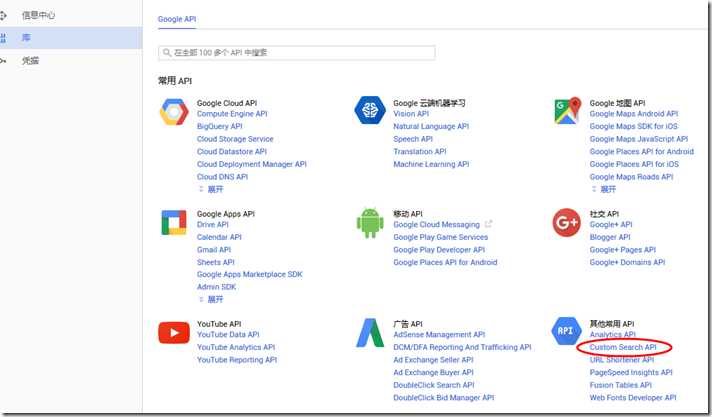The width and height of the screenshot is (712, 417).
Task: Open Sheets API link
Action: click(216, 262)
